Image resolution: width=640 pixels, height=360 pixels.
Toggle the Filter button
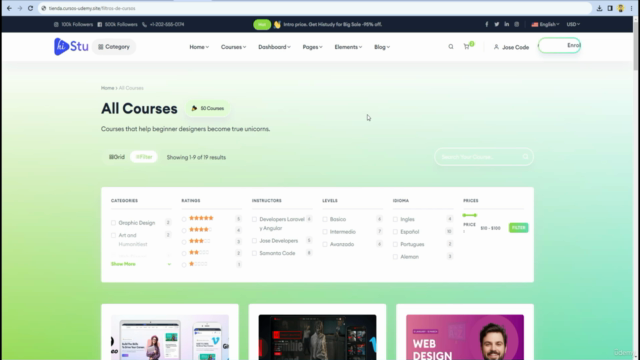144,157
